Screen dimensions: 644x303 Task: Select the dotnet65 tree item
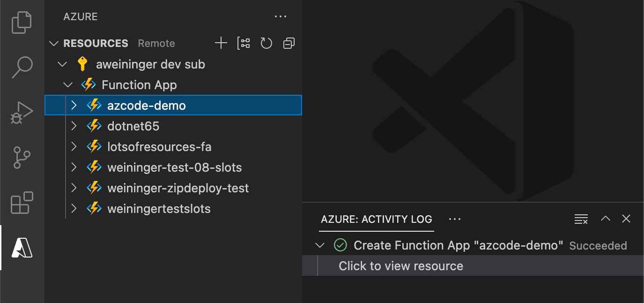pyautogui.click(x=173, y=126)
